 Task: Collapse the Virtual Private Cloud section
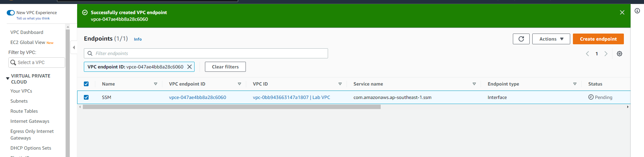click(x=7, y=78)
